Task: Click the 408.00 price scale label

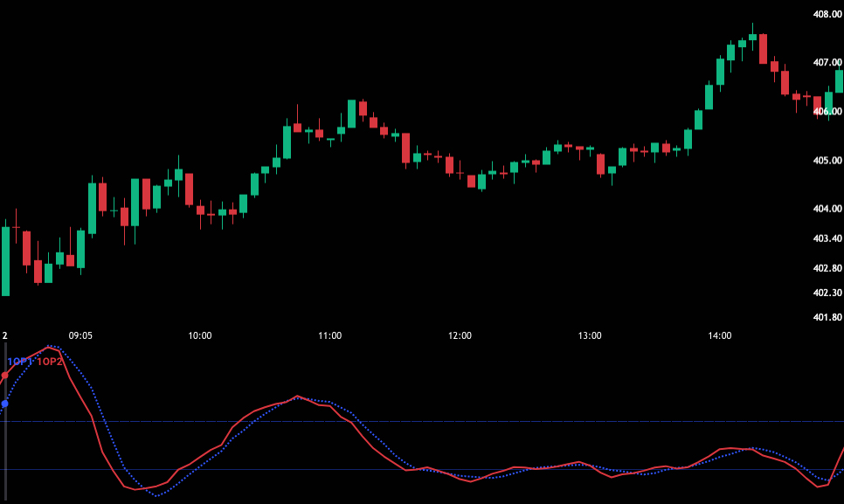Action: click(x=826, y=14)
